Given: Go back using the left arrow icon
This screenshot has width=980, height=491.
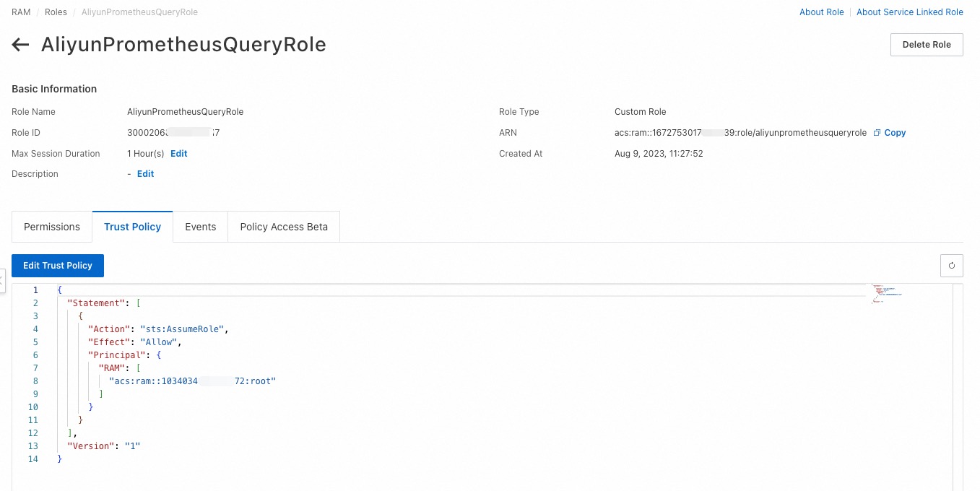Looking at the screenshot, I should coord(20,45).
